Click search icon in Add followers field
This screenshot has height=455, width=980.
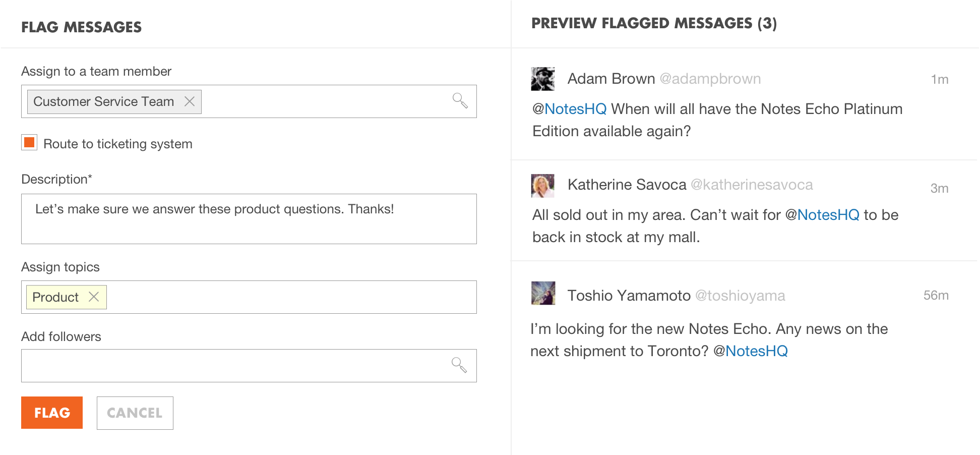[x=459, y=365]
